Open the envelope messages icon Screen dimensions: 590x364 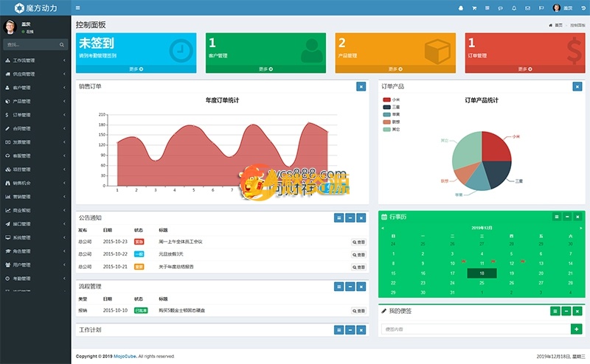coord(527,8)
